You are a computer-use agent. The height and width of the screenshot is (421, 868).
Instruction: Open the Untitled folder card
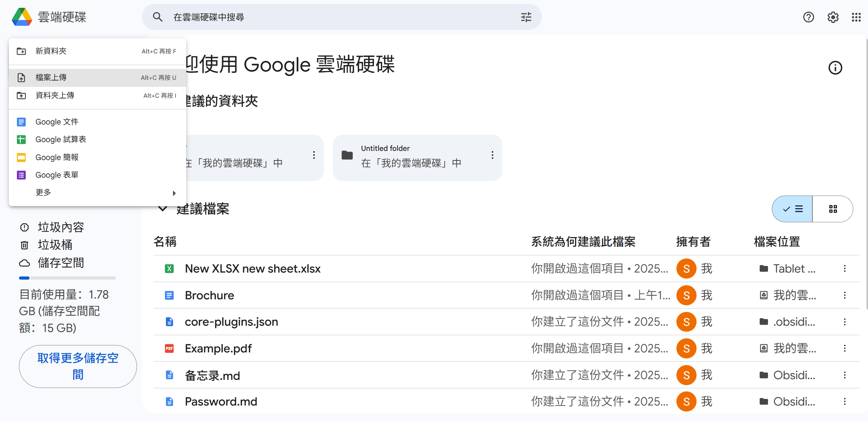pyautogui.click(x=417, y=158)
